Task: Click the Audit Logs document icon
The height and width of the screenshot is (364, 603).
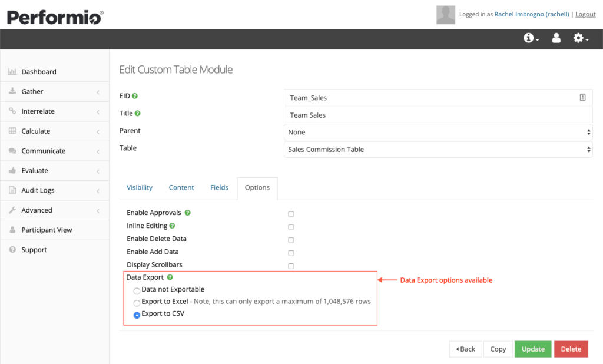Action: pos(12,190)
